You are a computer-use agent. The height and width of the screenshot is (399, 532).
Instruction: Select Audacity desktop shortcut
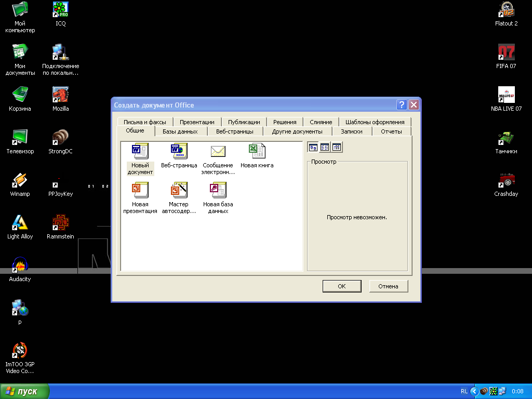(20, 270)
